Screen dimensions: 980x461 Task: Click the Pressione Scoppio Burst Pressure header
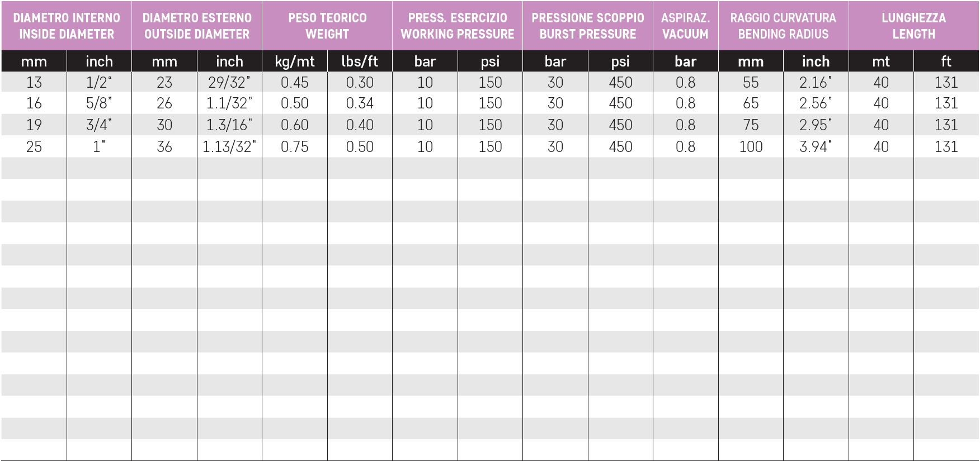point(588,26)
